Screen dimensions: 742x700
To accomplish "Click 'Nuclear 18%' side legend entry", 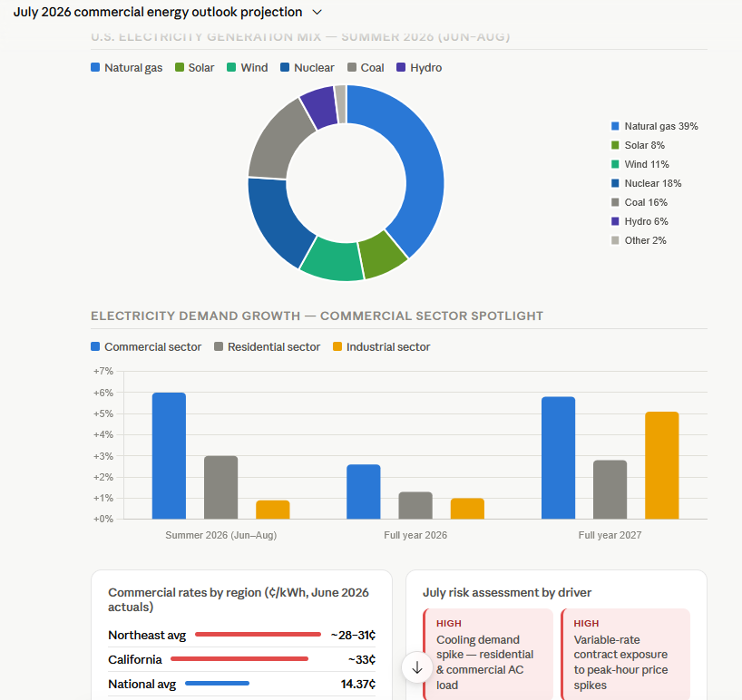I will 647,183.
